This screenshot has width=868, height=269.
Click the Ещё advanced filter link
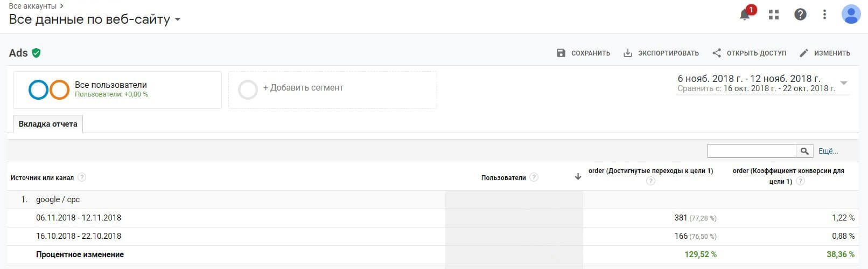point(828,151)
